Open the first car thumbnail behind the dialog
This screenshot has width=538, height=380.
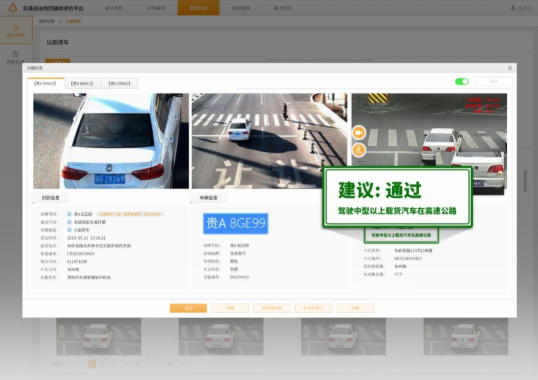tap(98, 336)
